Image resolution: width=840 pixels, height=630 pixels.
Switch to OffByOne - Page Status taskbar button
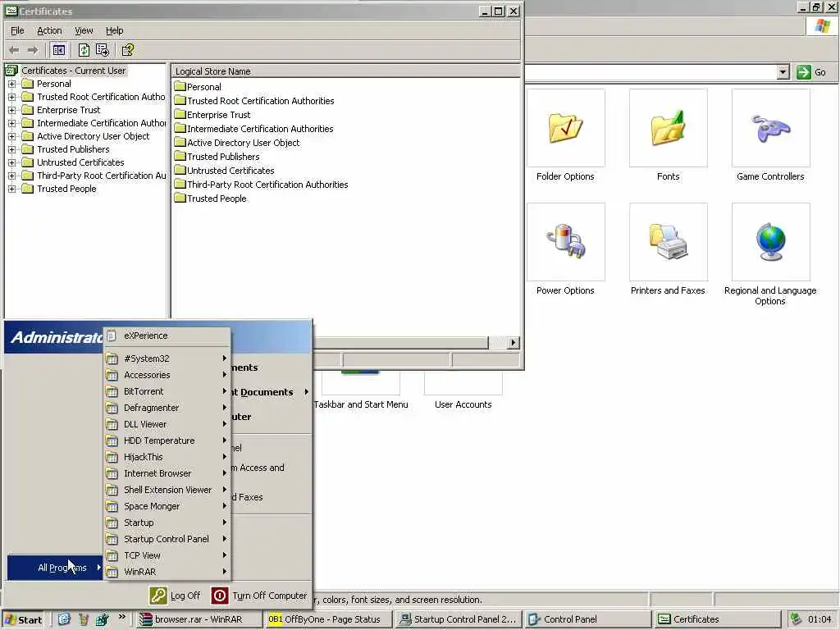(328, 619)
